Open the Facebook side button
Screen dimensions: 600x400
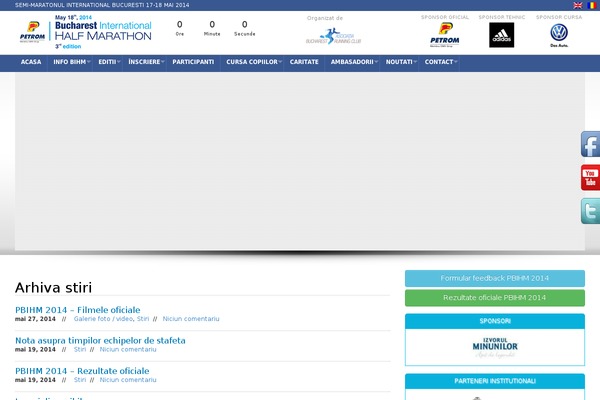[x=590, y=144]
